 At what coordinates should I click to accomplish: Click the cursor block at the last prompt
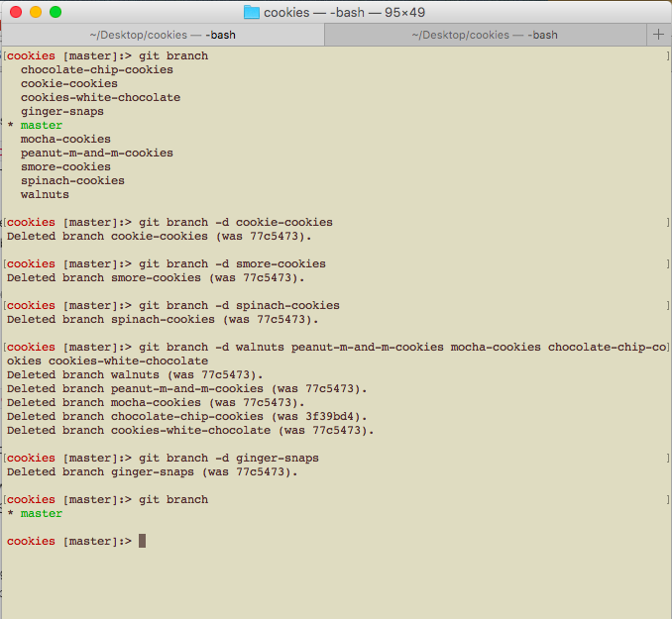click(x=143, y=541)
